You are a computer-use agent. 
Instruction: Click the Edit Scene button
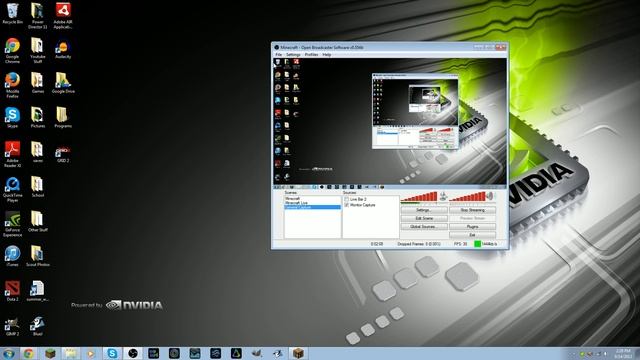click(424, 218)
